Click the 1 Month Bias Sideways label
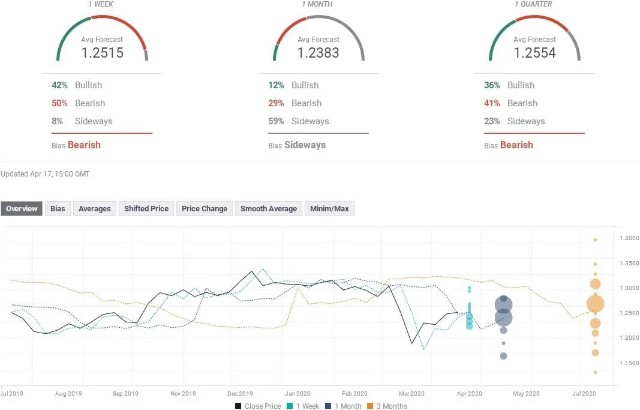 click(306, 145)
